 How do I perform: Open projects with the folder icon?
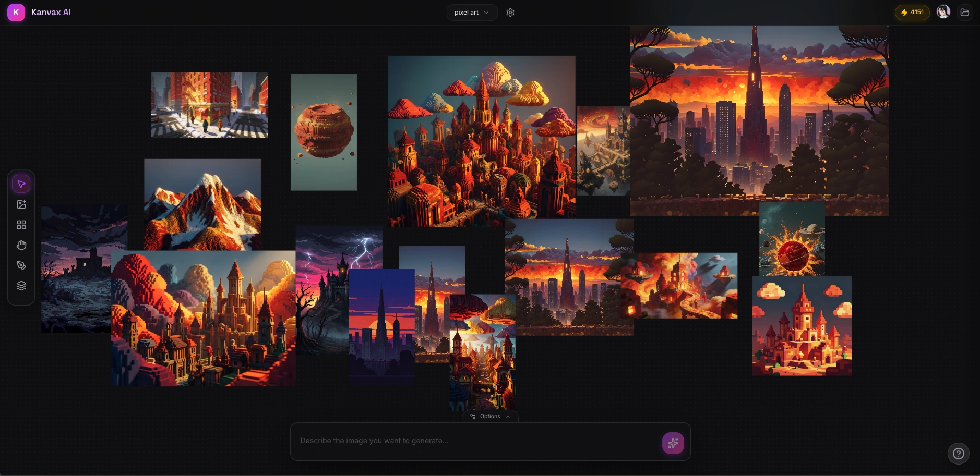pos(965,12)
